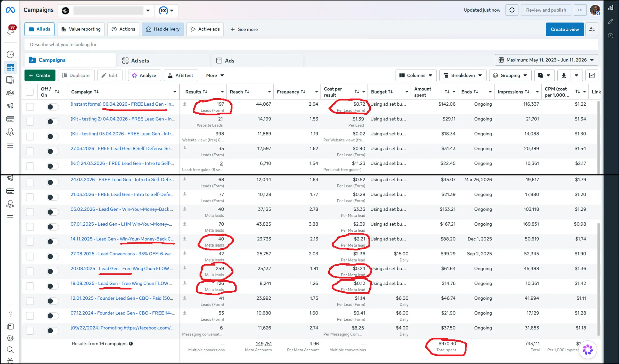619x364 pixels.
Task: Expand the Breakdown dropdown
Action: [463, 75]
